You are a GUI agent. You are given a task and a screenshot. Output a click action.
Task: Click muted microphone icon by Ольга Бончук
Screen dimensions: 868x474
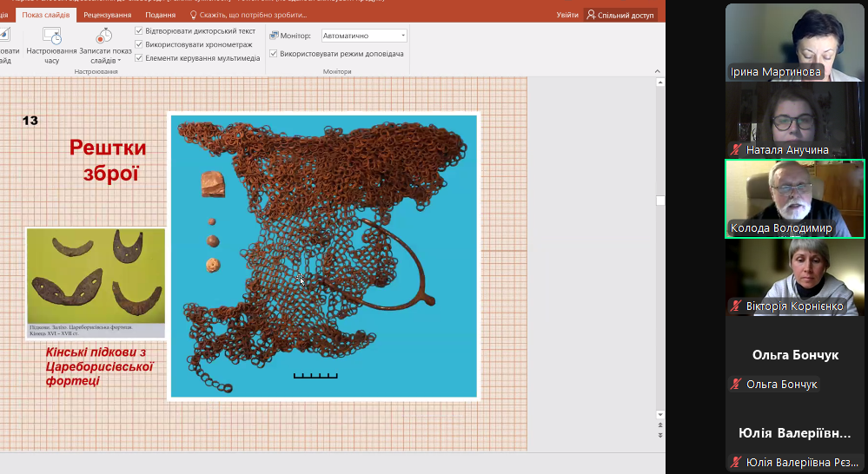click(736, 384)
